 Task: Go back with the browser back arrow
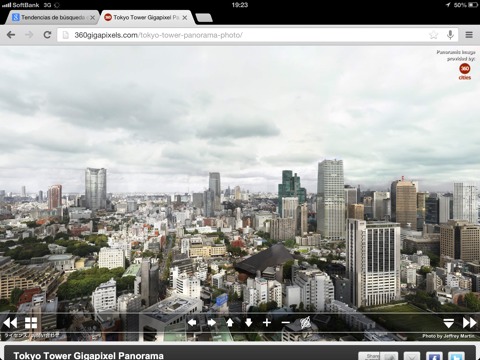tap(11, 35)
